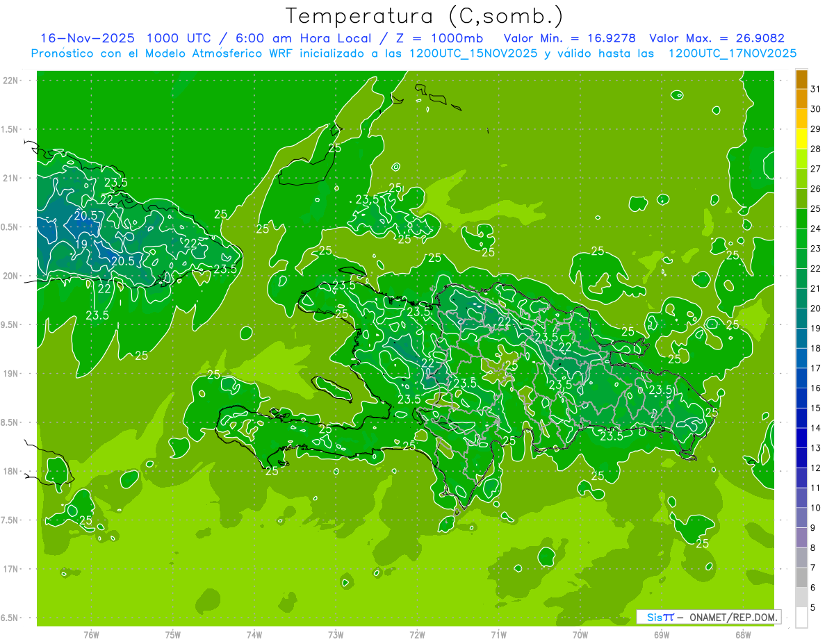Image resolution: width=834 pixels, height=644 pixels.
Task: Click 'Valor Max. = 26.9082'
Action: pos(717,38)
